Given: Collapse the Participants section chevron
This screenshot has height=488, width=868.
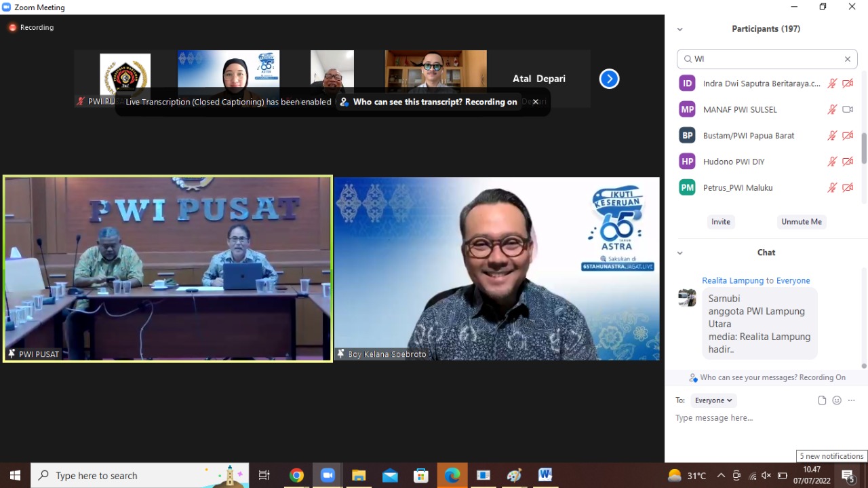Looking at the screenshot, I should point(679,29).
